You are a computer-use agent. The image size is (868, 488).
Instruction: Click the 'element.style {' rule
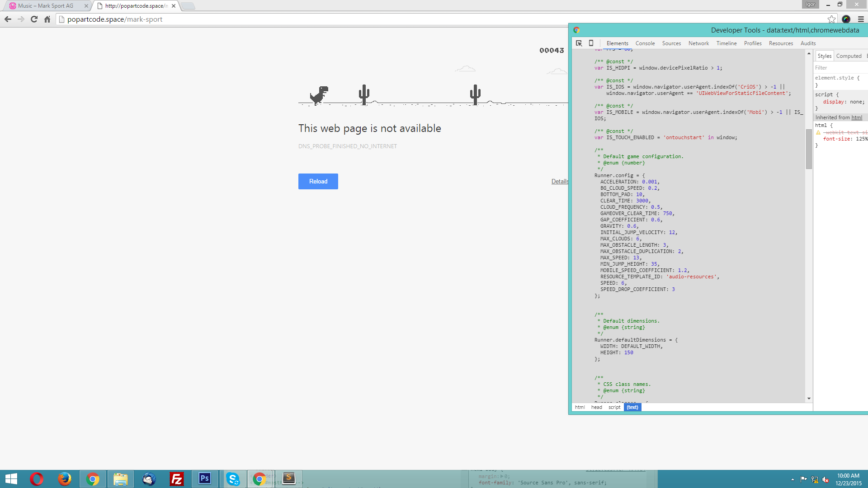tap(837, 78)
